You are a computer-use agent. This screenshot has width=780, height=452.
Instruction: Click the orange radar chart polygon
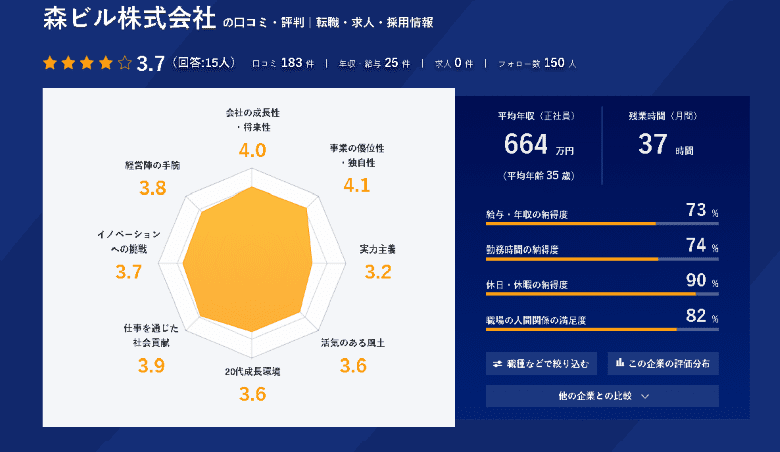tap(249, 261)
